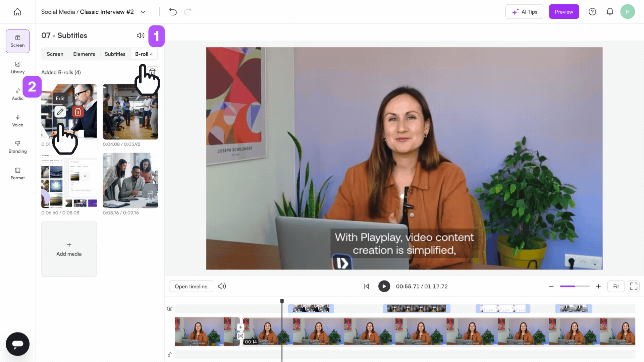Screen dimensions: 644x362
Task: Delete the first B-roll with red trash
Action: coord(78,112)
